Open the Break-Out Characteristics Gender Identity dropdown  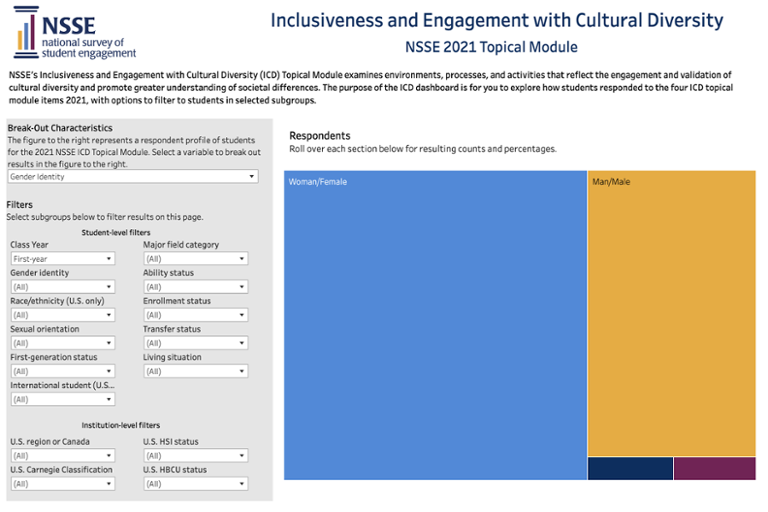133,176
